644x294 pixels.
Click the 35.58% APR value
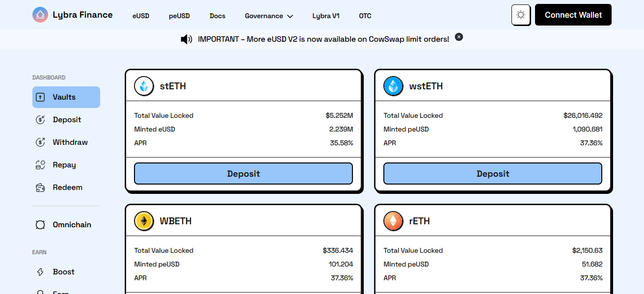tap(342, 143)
